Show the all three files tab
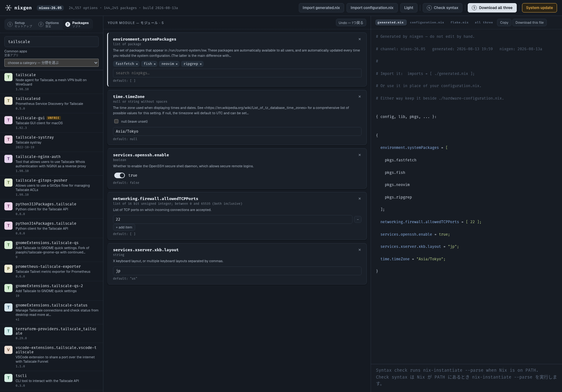The height and width of the screenshot is (392, 562). pos(484,22)
